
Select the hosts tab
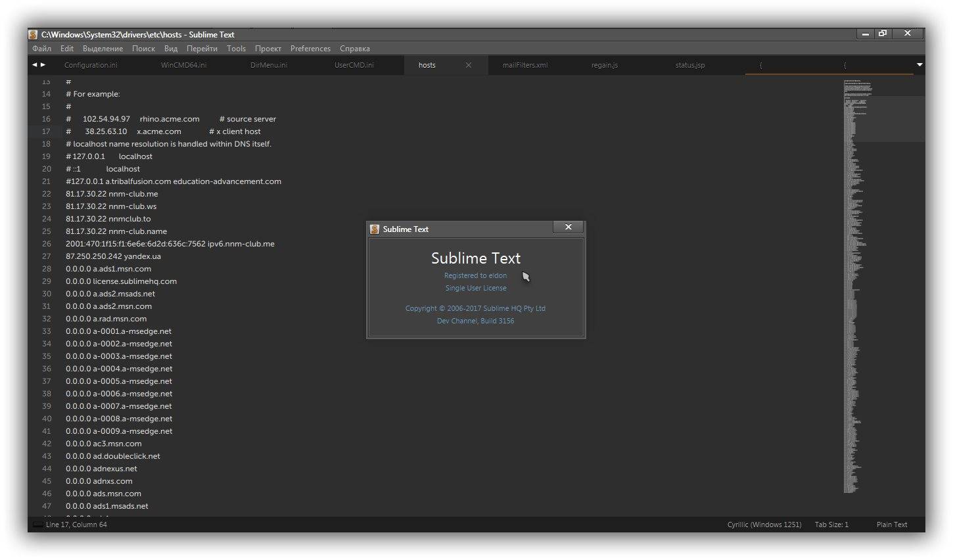(x=427, y=65)
